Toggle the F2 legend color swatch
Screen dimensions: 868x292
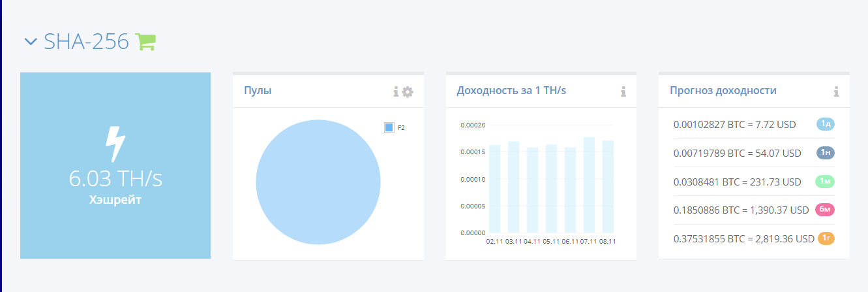(389, 127)
